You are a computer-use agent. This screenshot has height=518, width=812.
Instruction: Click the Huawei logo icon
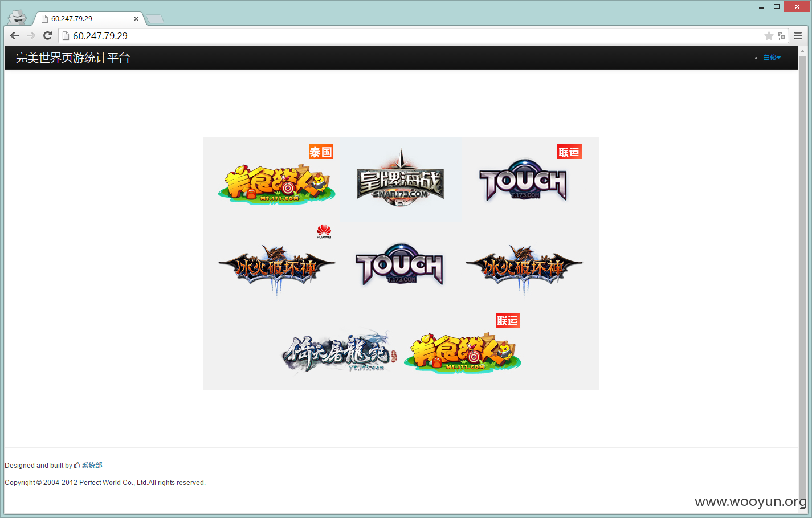324,231
